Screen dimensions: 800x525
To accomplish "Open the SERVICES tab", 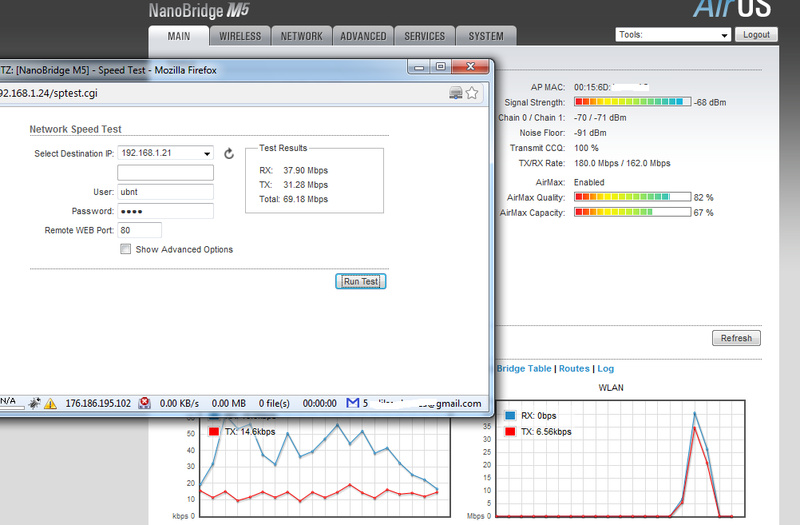I will pyautogui.click(x=424, y=36).
